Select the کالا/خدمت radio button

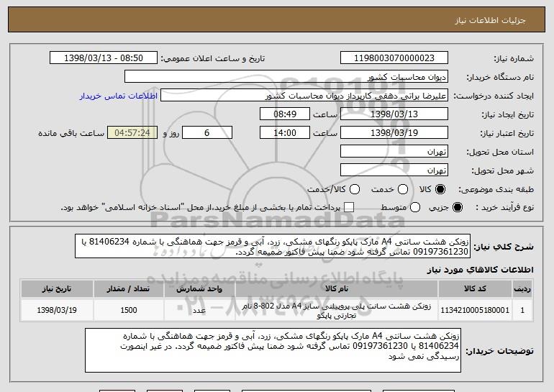pos(355,190)
